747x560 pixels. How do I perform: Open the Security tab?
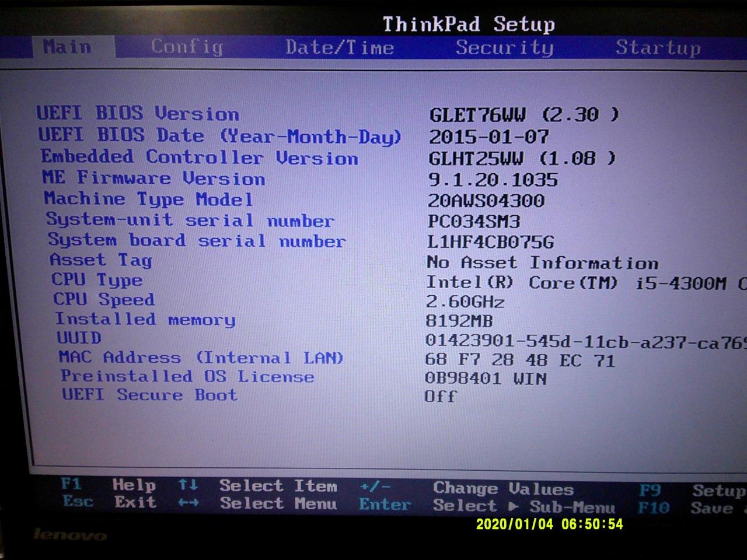(x=504, y=47)
